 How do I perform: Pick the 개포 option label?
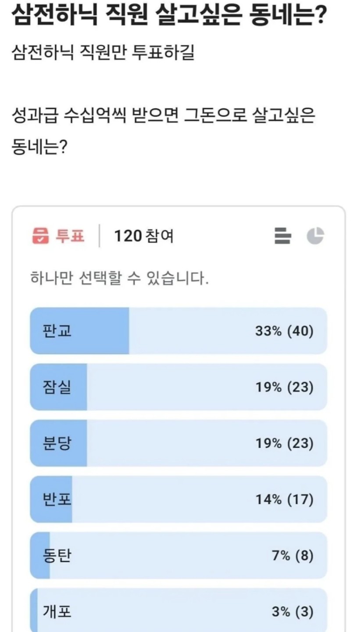[x=57, y=612]
